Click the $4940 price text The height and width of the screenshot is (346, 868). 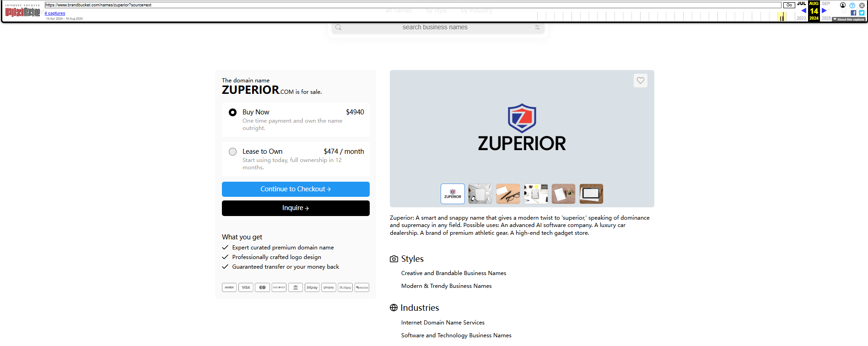coord(355,112)
